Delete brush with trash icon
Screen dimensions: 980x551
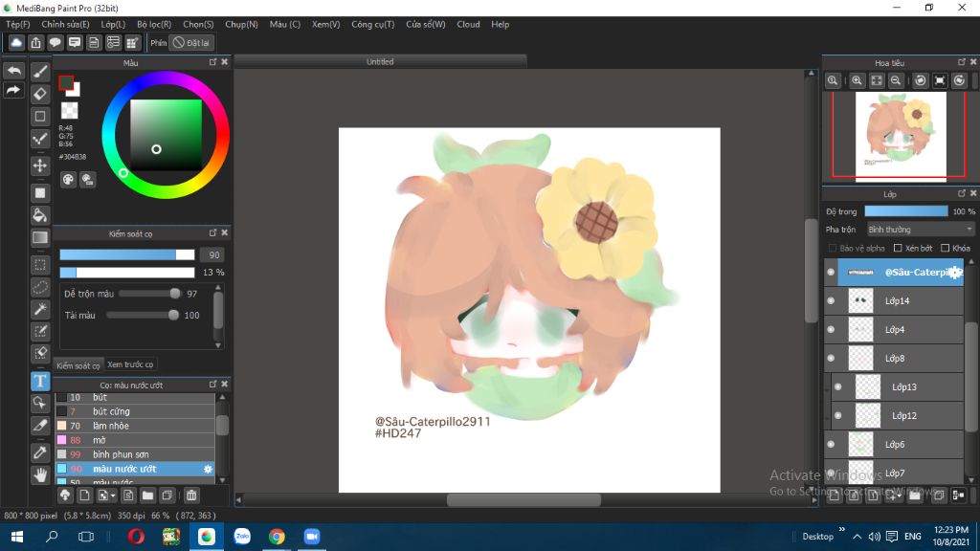[x=191, y=496]
